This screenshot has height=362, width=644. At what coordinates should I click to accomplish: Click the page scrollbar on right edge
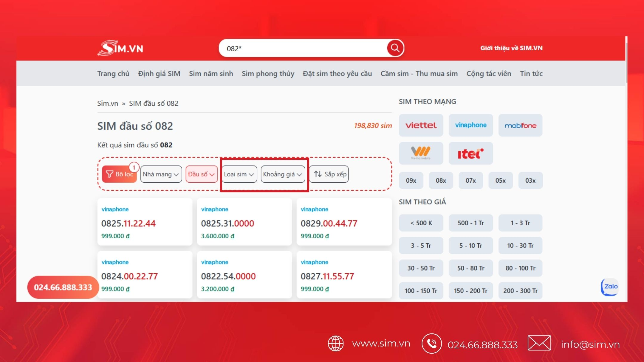coord(626,63)
